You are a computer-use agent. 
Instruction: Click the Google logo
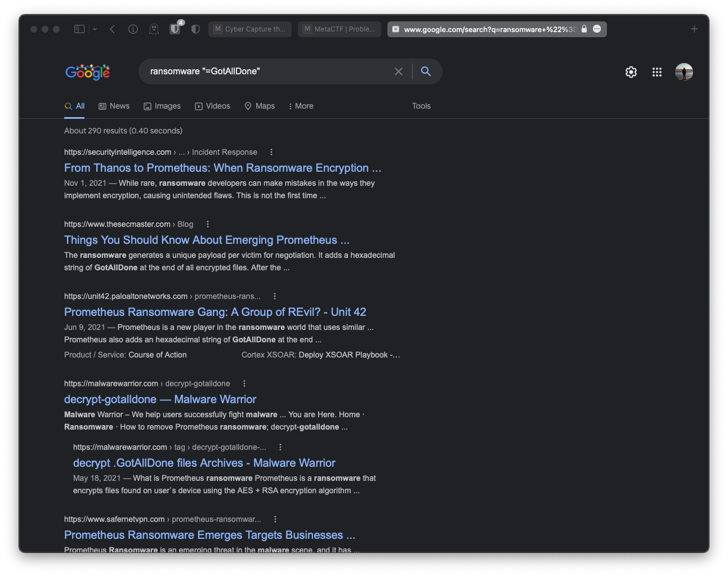click(88, 72)
